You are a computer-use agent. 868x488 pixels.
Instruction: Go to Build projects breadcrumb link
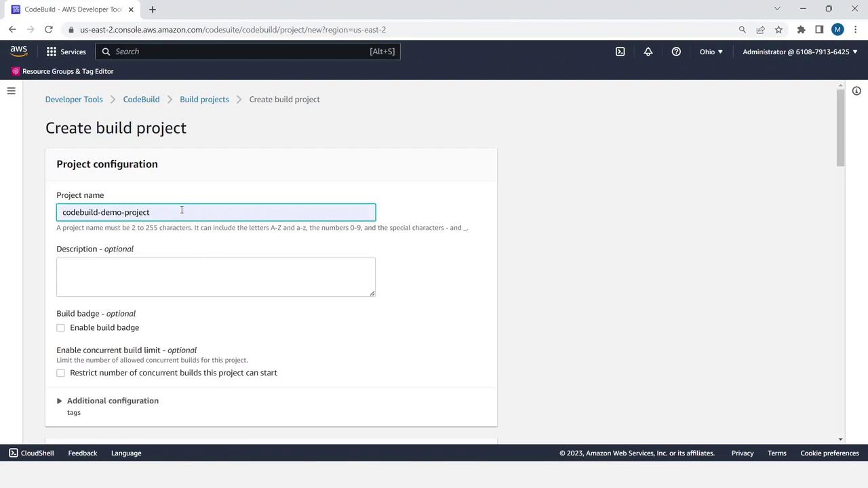204,100
